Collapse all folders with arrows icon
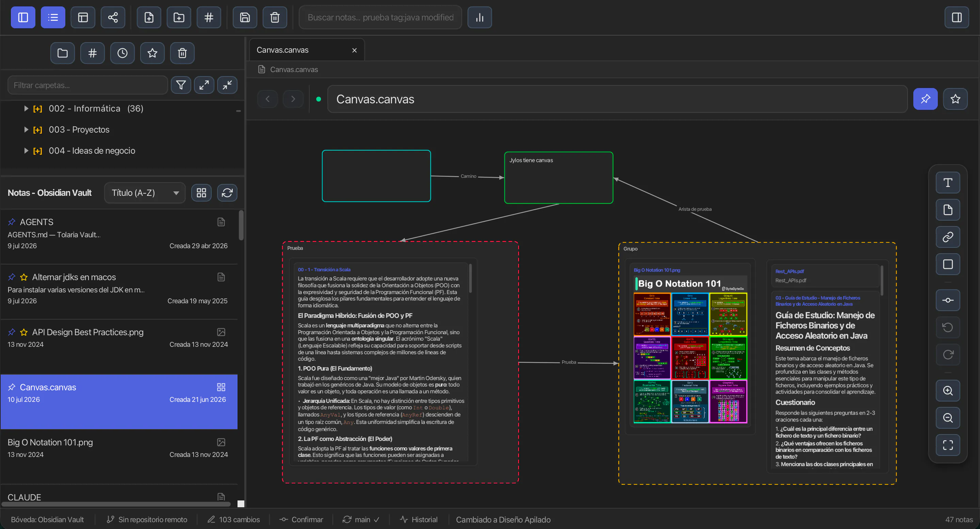This screenshot has width=980, height=529. [x=228, y=85]
